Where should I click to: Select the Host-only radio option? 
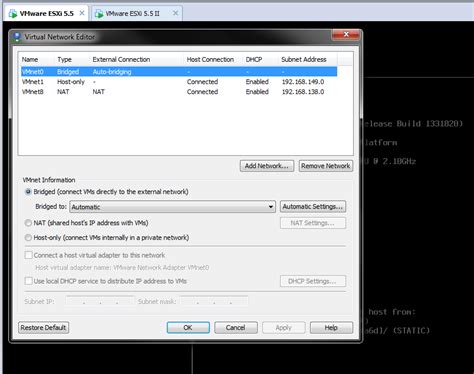(28, 238)
